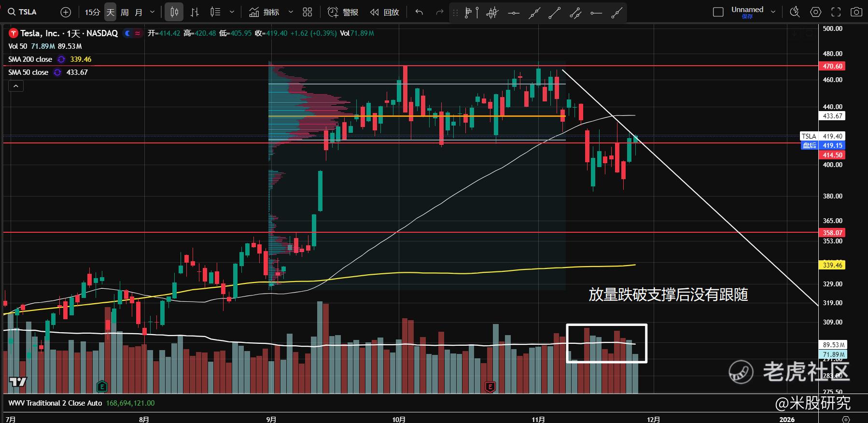
Task: Select the extended line drawing tool
Action: click(x=534, y=13)
